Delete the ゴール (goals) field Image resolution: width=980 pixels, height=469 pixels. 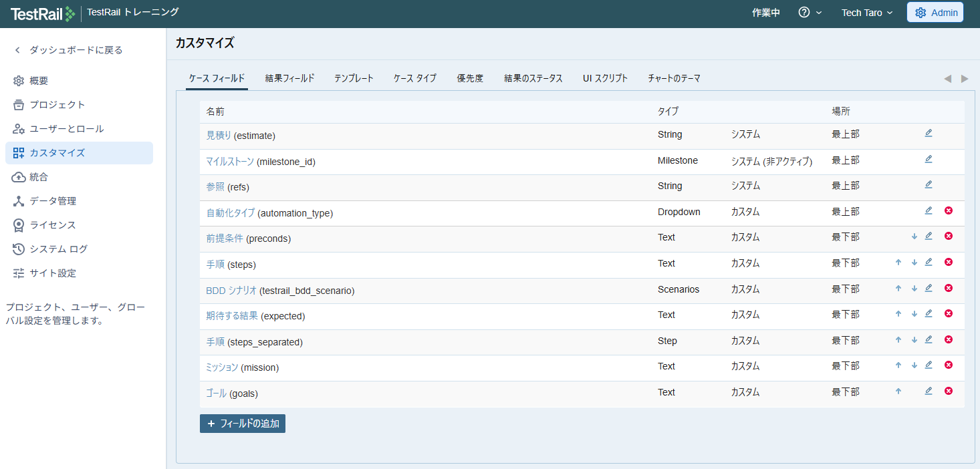[x=948, y=392]
